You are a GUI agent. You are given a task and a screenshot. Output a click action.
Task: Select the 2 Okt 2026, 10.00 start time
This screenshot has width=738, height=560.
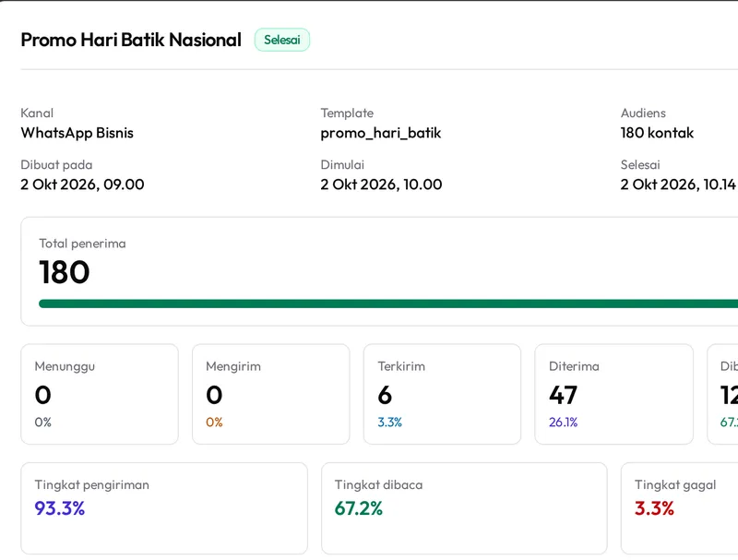click(x=381, y=185)
